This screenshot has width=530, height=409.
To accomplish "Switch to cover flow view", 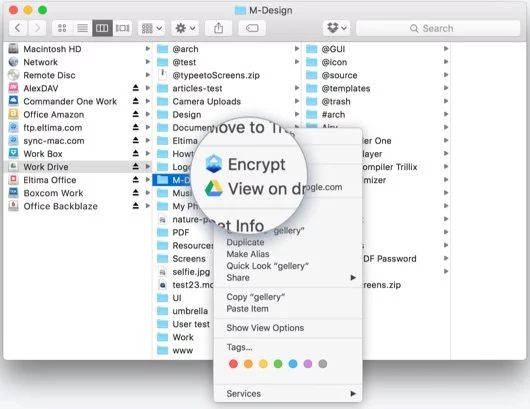I will coord(122,28).
